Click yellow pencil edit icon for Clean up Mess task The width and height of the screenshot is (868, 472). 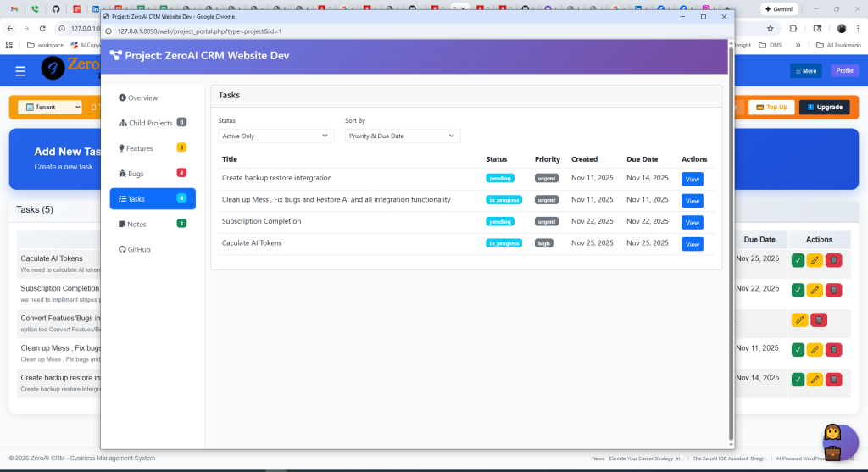(x=815, y=349)
